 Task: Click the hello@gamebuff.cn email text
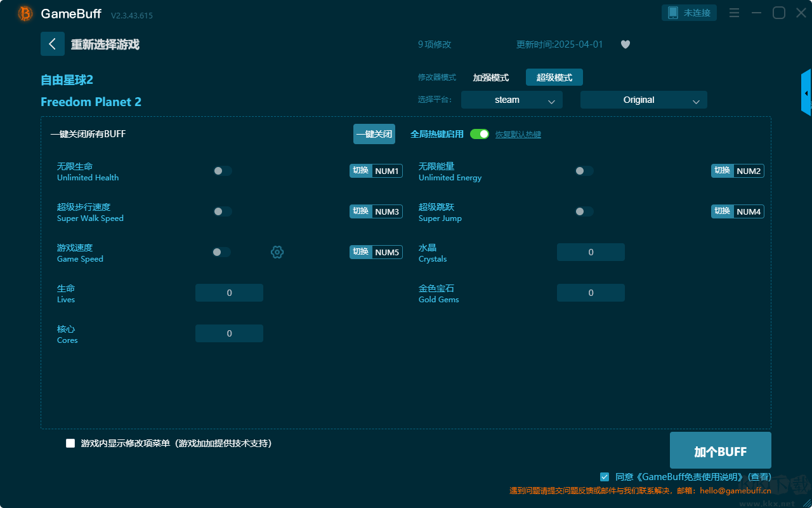pyautogui.click(x=736, y=491)
